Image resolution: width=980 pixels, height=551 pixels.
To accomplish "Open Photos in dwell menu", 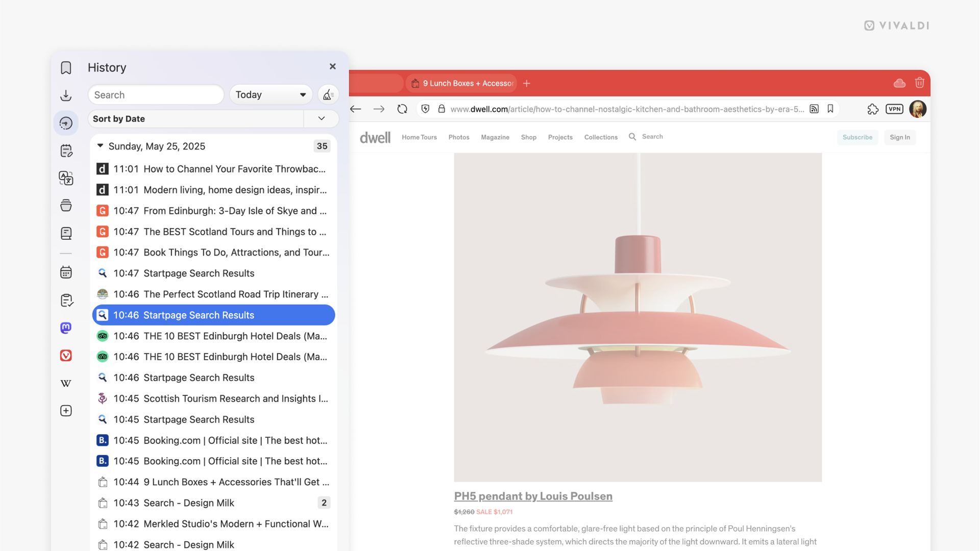I will click(x=459, y=137).
